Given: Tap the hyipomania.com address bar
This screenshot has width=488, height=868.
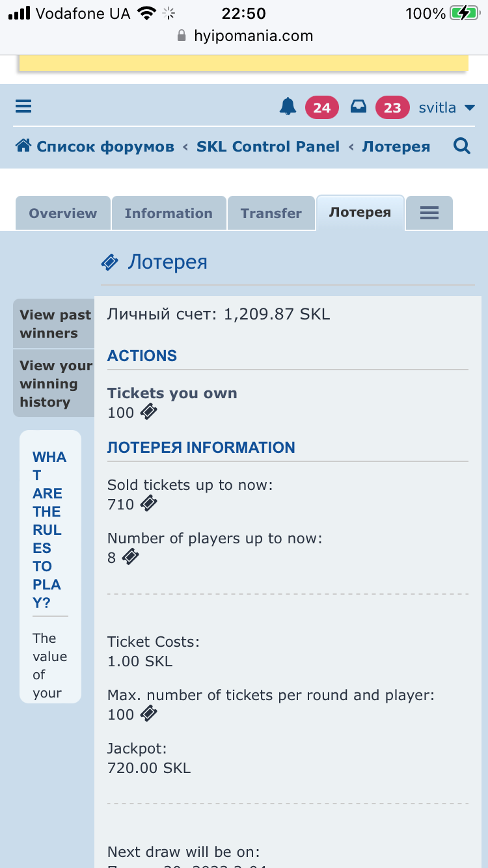Looking at the screenshot, I should (245, 36).
